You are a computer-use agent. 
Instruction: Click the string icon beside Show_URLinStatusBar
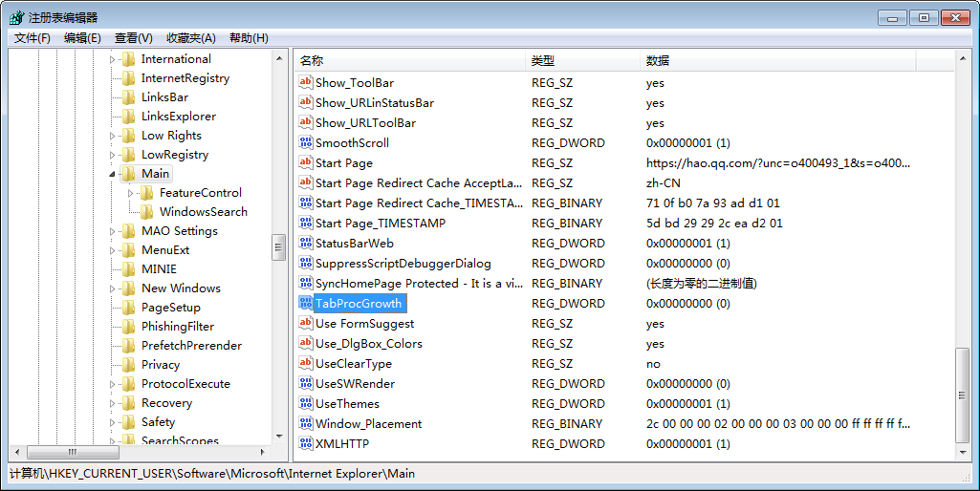click(x=306, y=102)
